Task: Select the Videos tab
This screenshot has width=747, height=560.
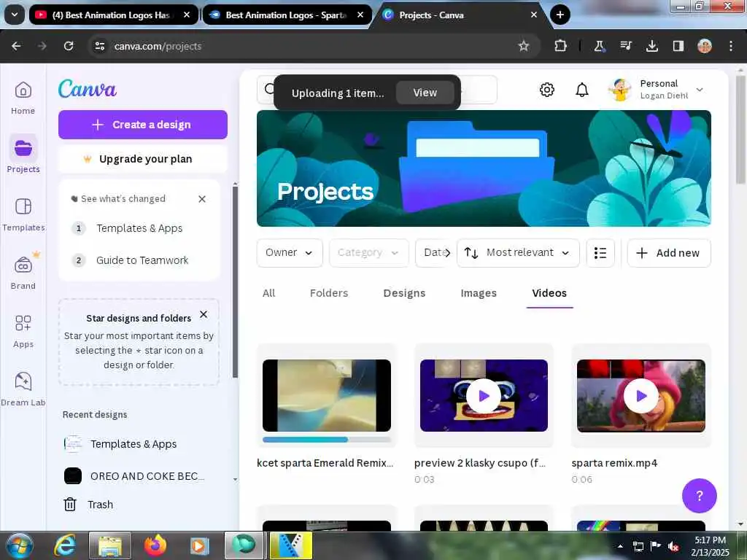Action: 549,293
